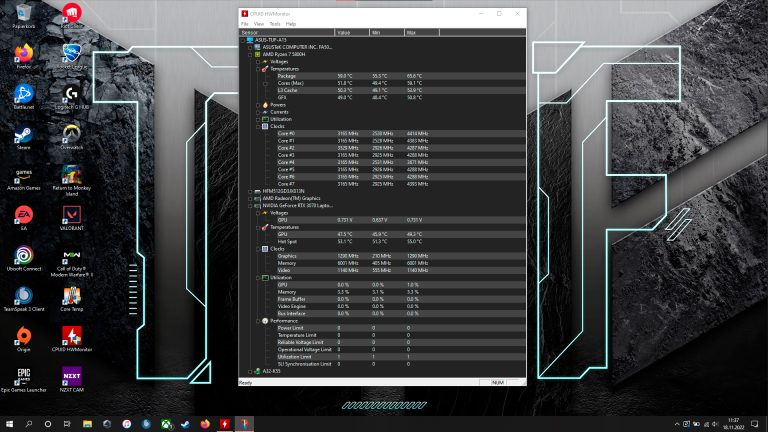The image size is (768, 432).
Task: Expand the Powers section under the CPU
Action: [x=257, y=104]
